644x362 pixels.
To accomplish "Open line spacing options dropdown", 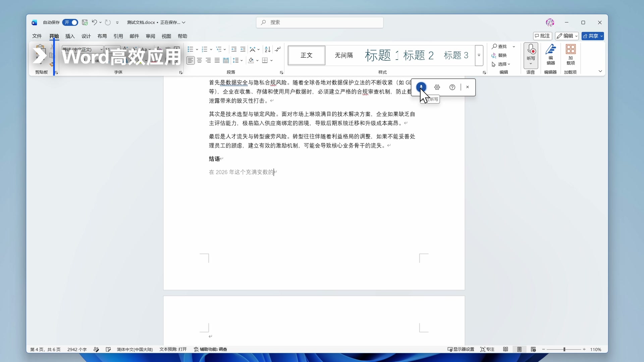I will coord(241,61).
